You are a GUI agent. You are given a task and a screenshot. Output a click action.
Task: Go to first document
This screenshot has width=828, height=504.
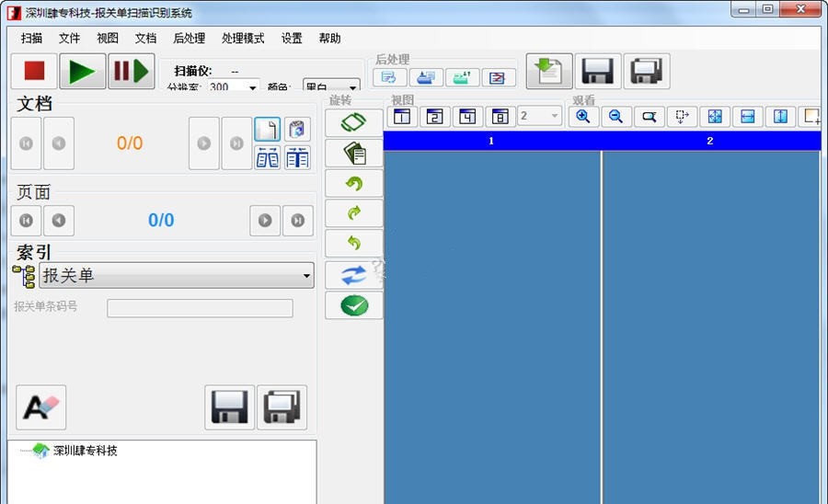click(26, 143)
